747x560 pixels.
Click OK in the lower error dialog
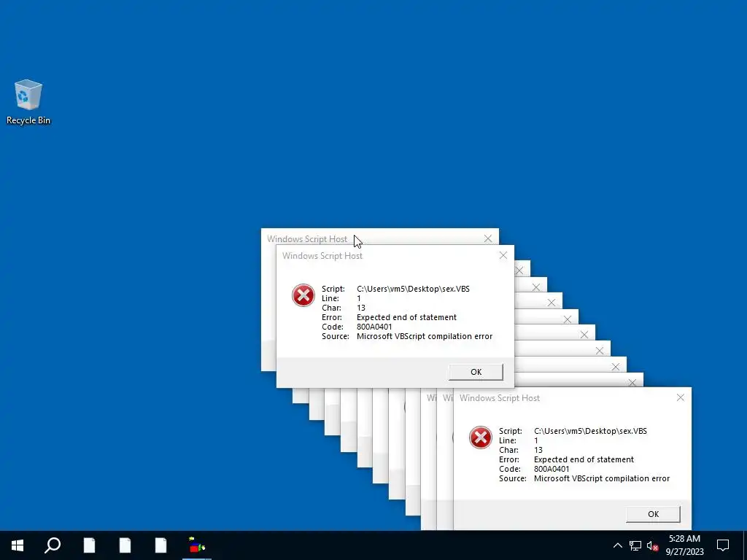[653, 514]
